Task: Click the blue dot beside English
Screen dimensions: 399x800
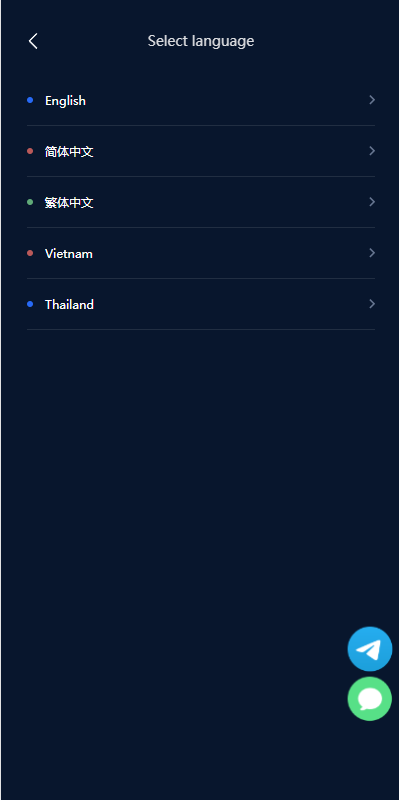Action: pyautogui.click(x=30, y=100)
